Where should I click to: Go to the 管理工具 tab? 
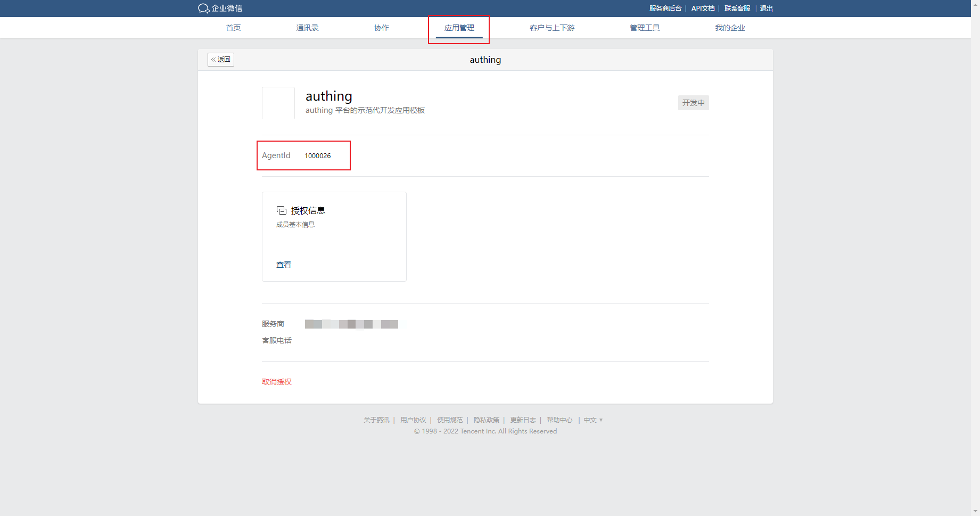tap(645, 28)
